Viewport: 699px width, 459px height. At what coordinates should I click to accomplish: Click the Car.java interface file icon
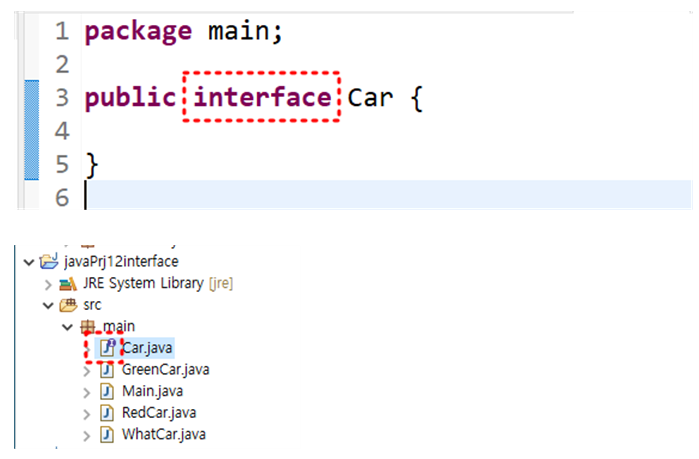[x=107, y=348]
